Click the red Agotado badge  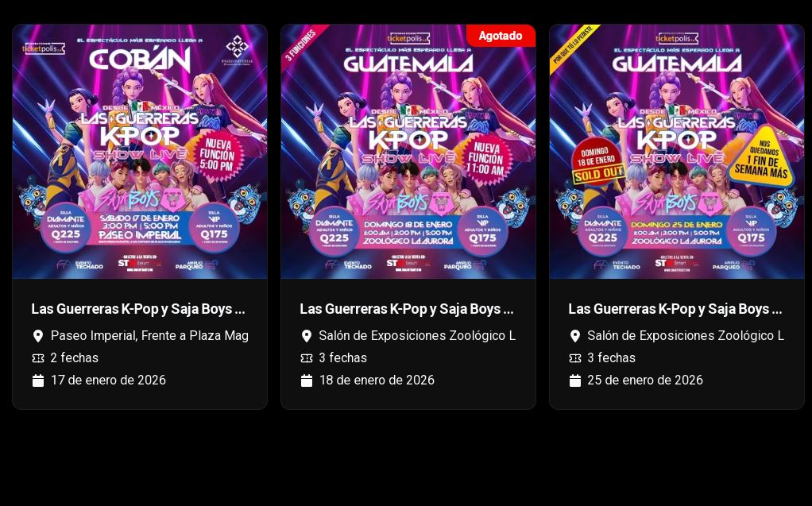click(x=501, y=36)
